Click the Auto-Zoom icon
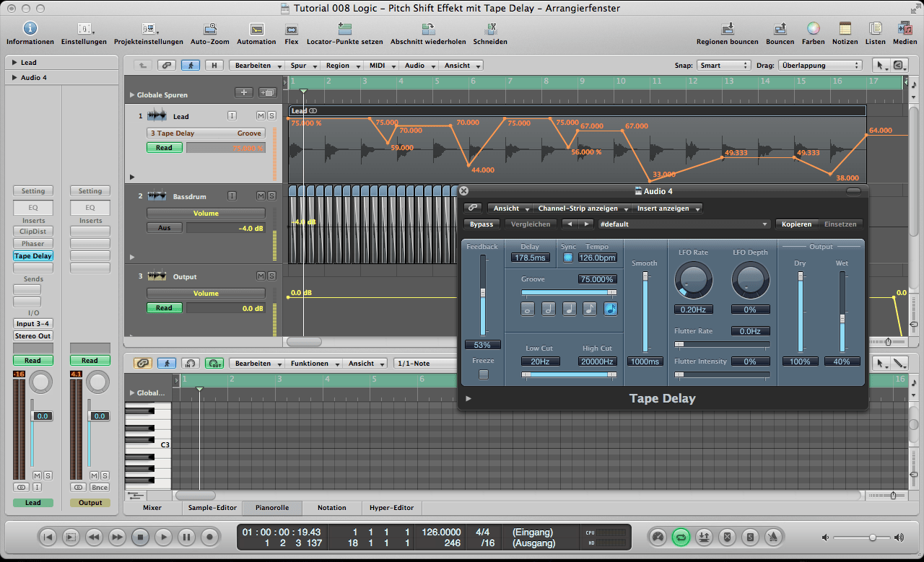The width and height of the screenshot is (924, 562). coord(210,30)
